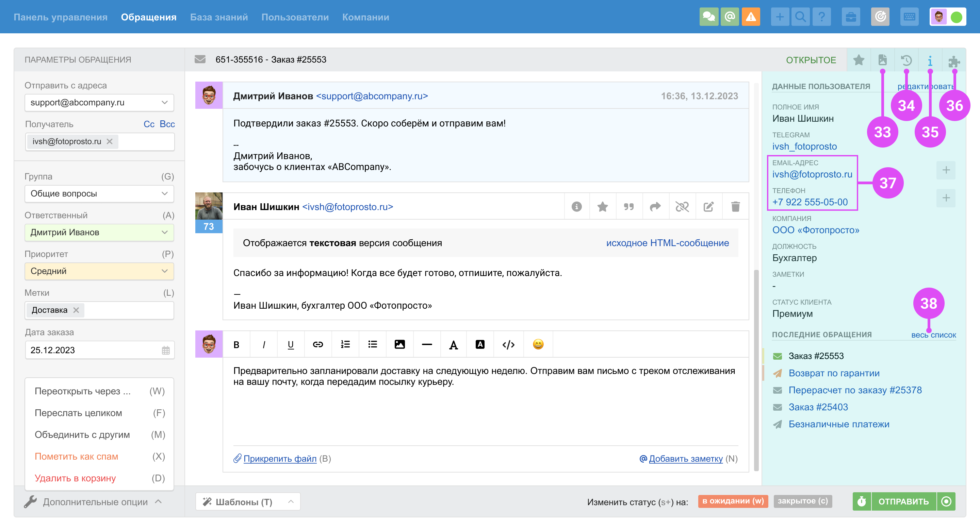Star the ticket in the header
Screen dimensions: 980x531
tap(859, 60)
